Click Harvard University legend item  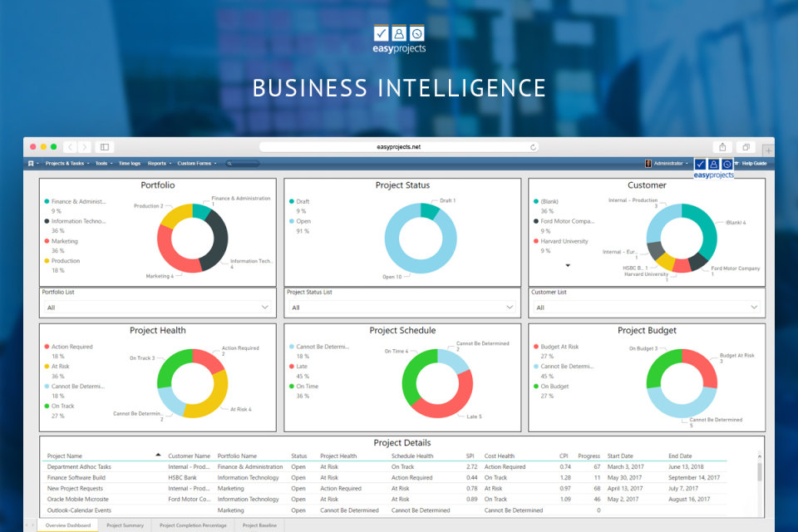tap(561, 241)
